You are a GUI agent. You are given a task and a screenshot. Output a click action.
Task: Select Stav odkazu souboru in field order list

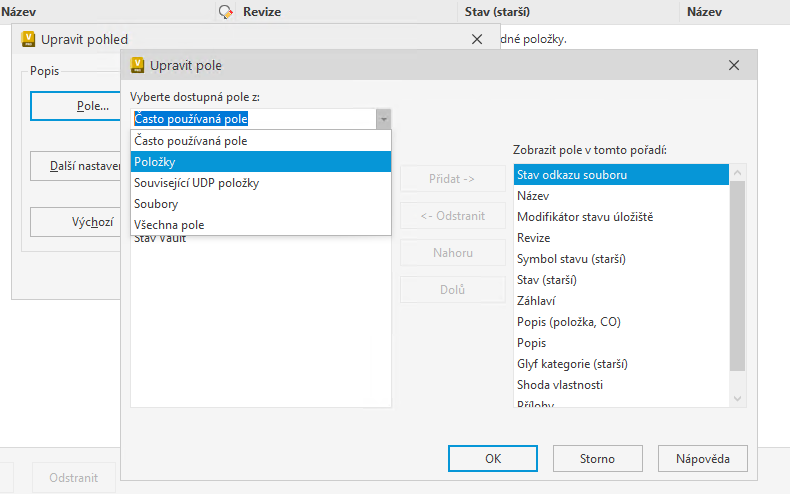[622, 175]
